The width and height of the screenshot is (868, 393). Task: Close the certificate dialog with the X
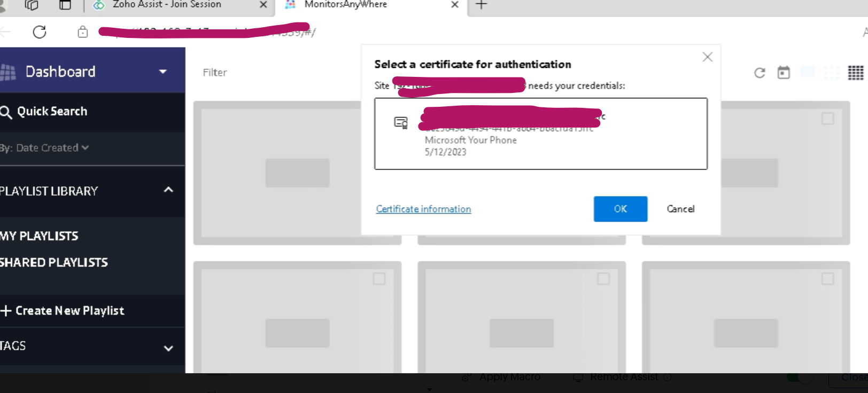(x=707, y=57)
